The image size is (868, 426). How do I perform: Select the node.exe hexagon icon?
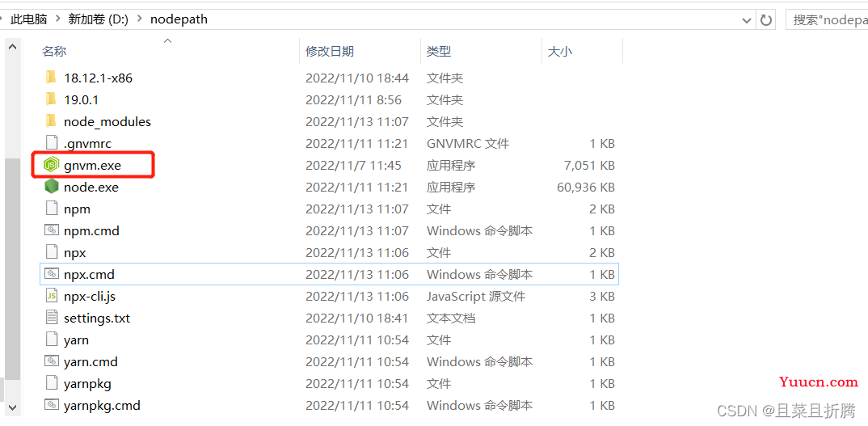point(52,187)
